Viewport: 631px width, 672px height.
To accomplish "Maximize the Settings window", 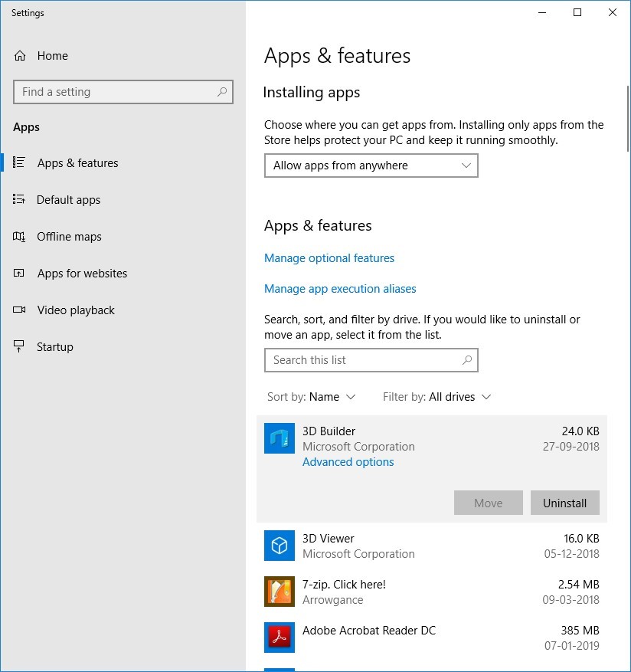I will [x=577, y=12].
